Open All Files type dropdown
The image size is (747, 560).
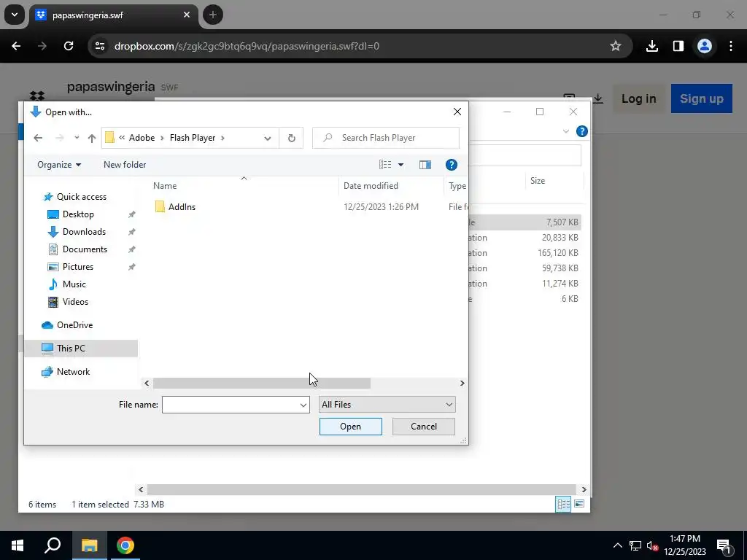click(387, 405)
